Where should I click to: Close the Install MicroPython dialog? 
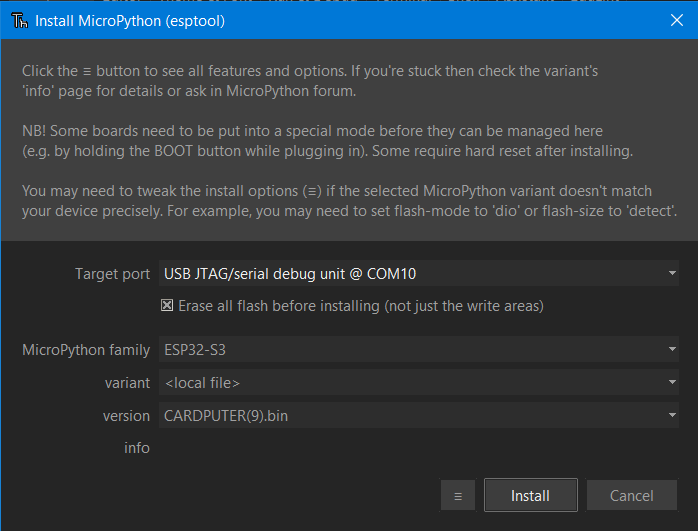(x=677, y=20)
